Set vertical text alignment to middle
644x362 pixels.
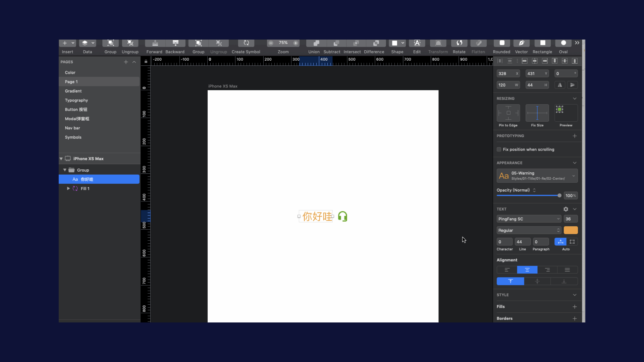click(537, 281)
